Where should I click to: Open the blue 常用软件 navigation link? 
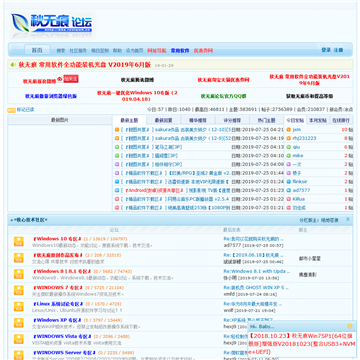[180, 51]
